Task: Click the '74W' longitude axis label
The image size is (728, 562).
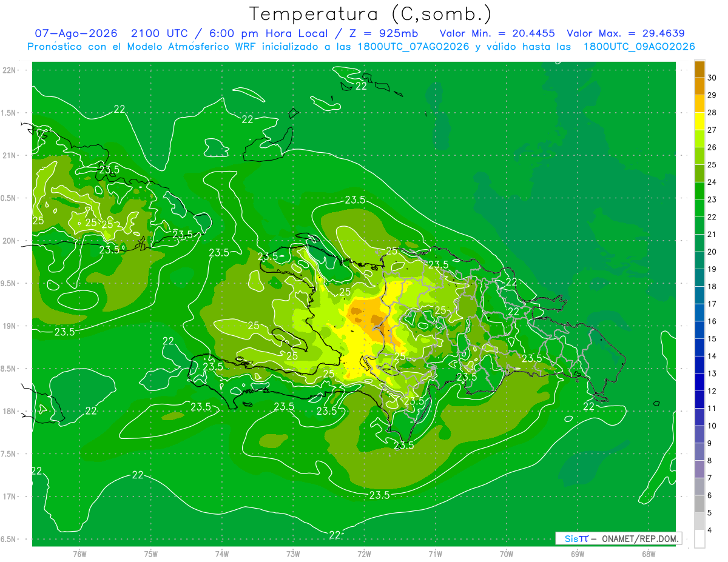Action: 222,554
